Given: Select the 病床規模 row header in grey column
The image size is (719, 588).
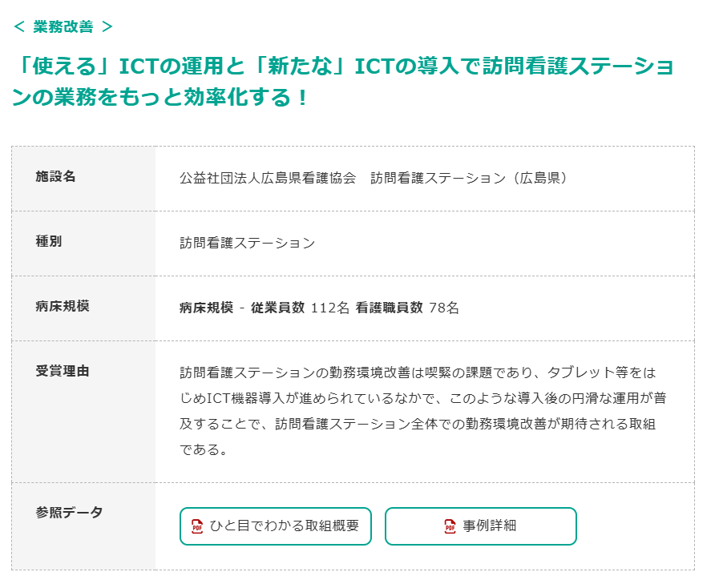Looking at the screenshot, I should click(63, 306).
